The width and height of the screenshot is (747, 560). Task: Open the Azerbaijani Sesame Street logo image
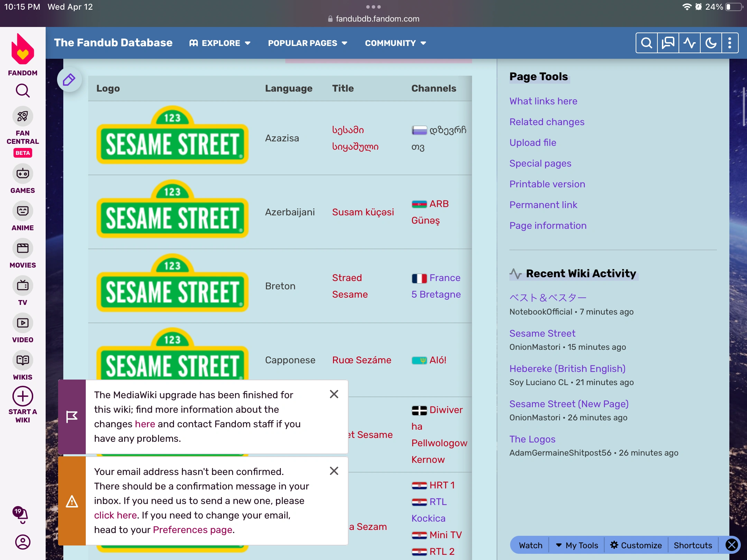172,210
